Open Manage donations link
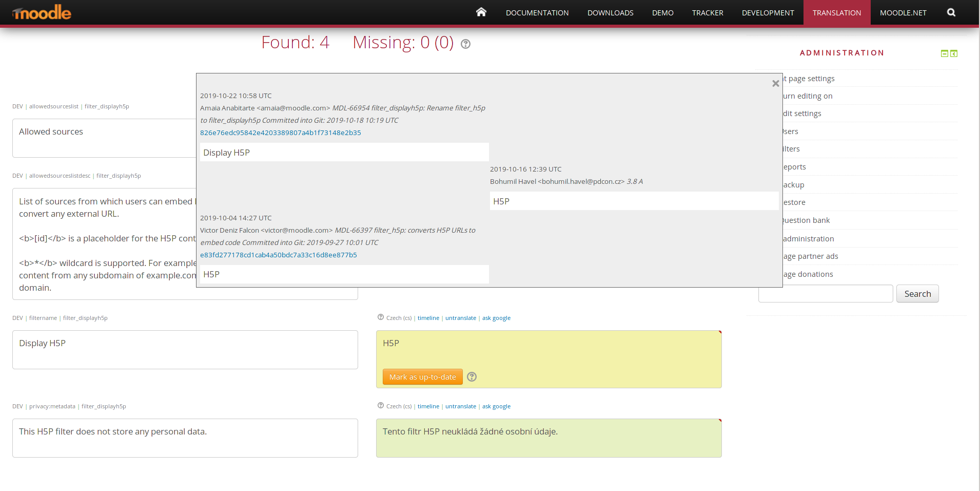The image size is (980, 491). pyautogui.click(x=808, y=274)
